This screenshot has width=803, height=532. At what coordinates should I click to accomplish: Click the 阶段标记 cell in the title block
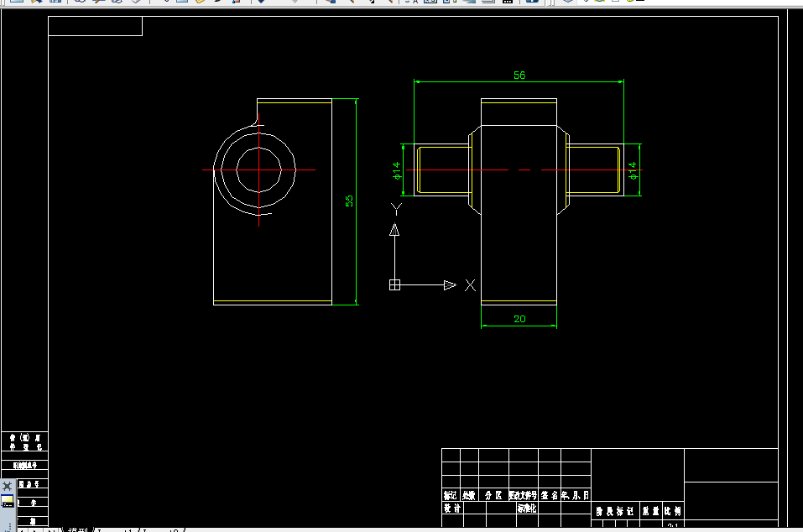click(x=615, y=511)
